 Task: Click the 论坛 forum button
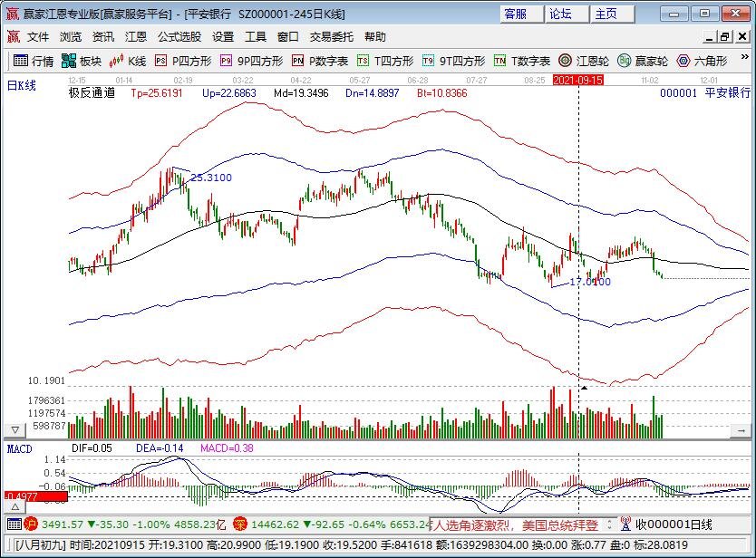click(x=562, y=14)
